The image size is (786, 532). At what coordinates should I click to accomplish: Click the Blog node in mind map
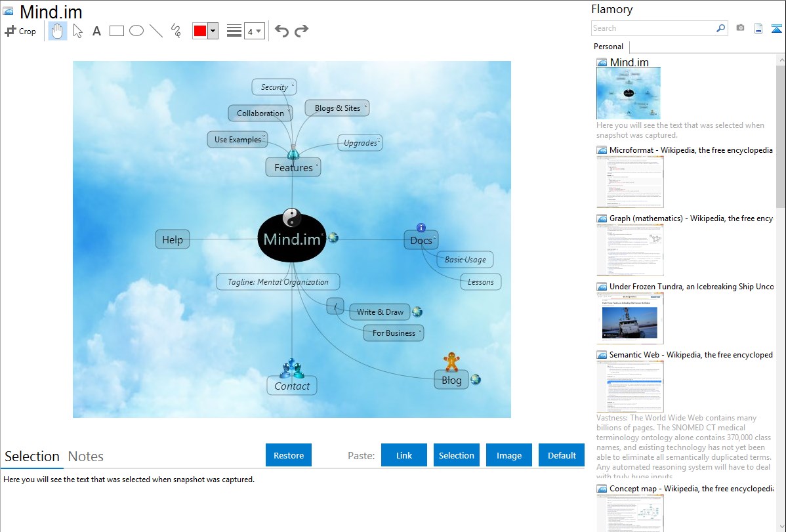(x=451, y=380)
